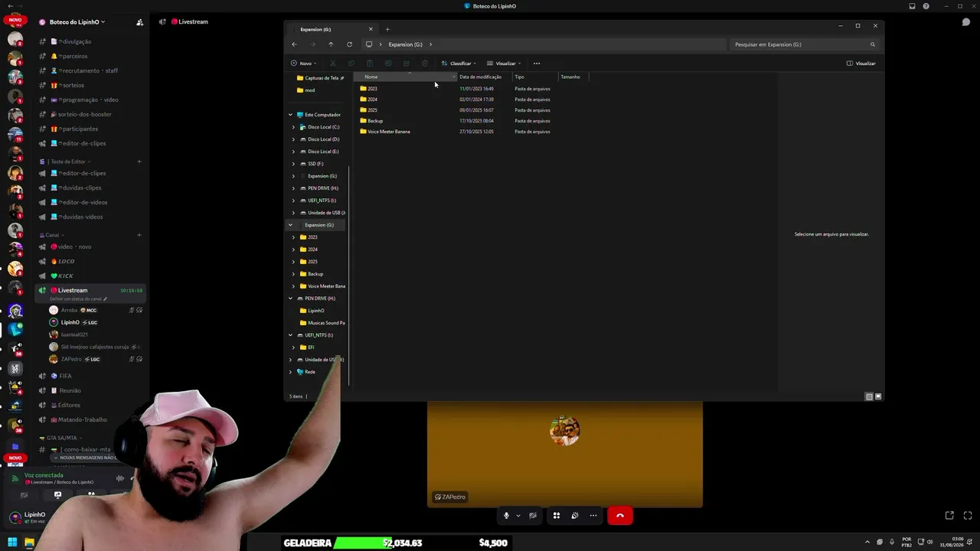Screen dimensions: 980x551
Task: Click the Expansion (G:) address bar breadcrumb
Action: pos(406,44)
